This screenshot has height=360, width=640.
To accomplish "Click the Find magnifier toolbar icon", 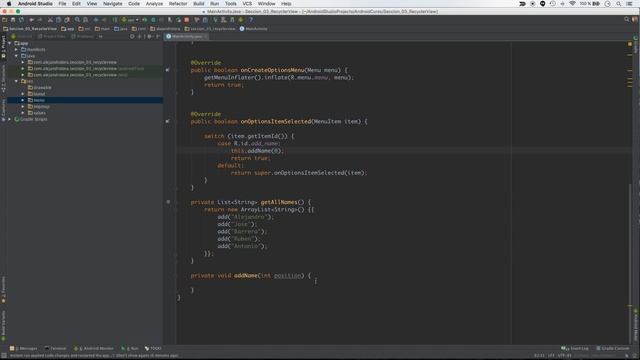I will click(77, 20).
